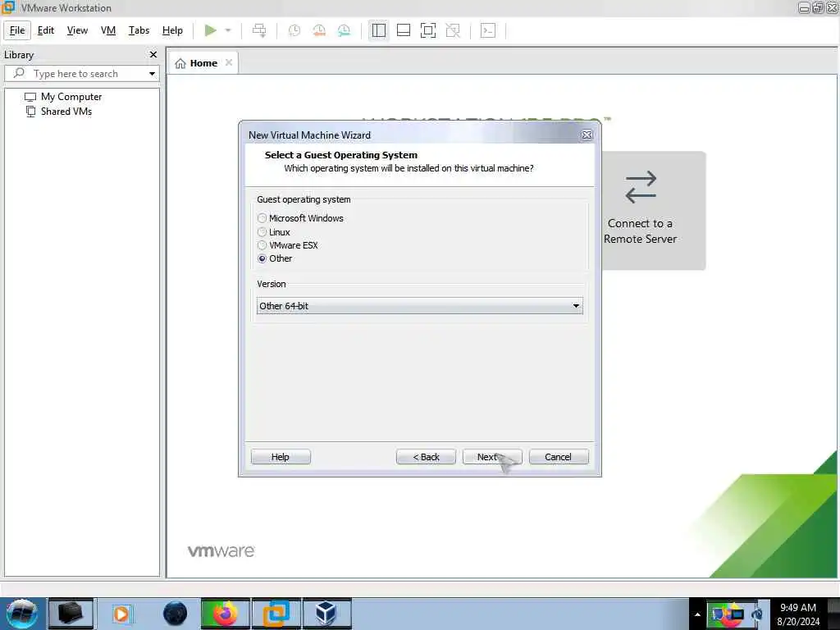Click Revert to Snapshot icon

click(319, 30)
